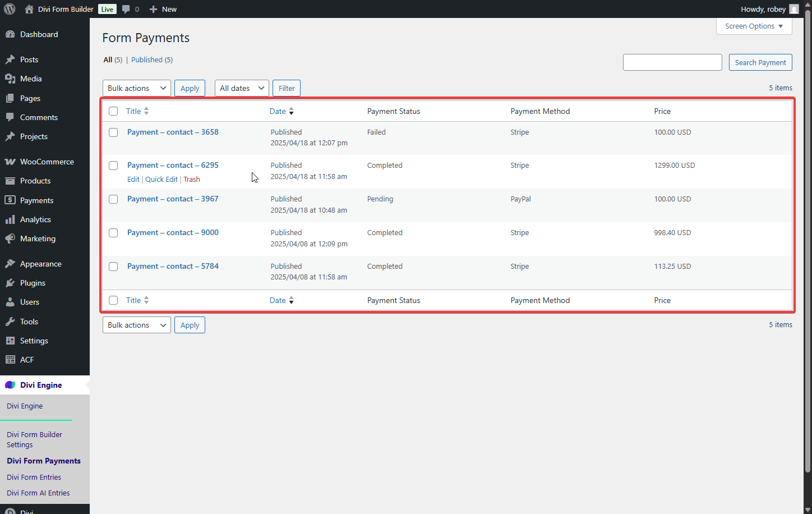This screenshot has height=514, width=812.
Task: Open Divi Form Entries from the submenu
Action: point(34,476)
